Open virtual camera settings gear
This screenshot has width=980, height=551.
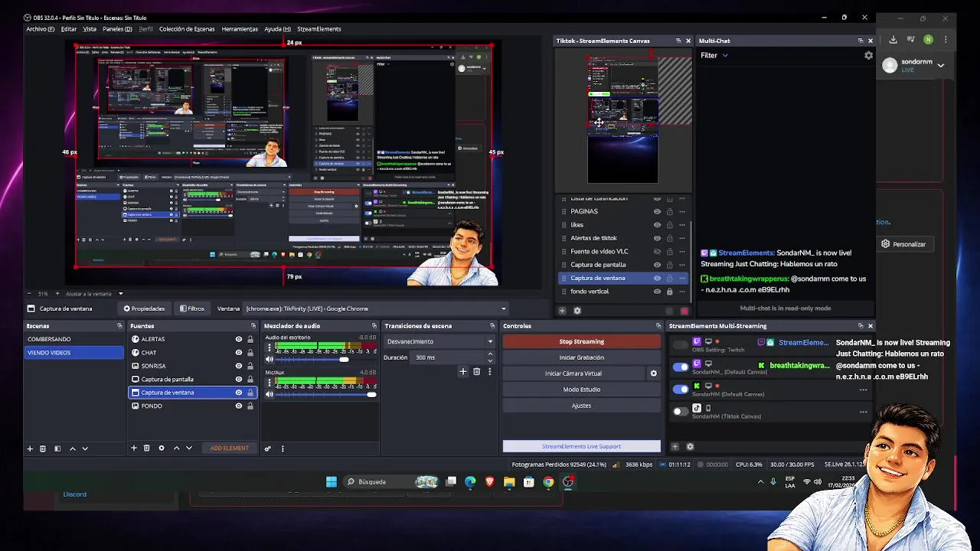(653, 373)
